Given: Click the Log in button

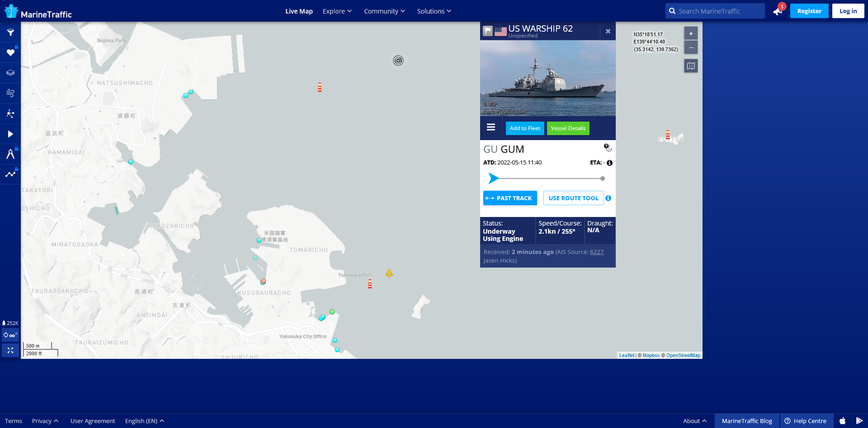Looking at the screenshot, I should coord(848,11).
